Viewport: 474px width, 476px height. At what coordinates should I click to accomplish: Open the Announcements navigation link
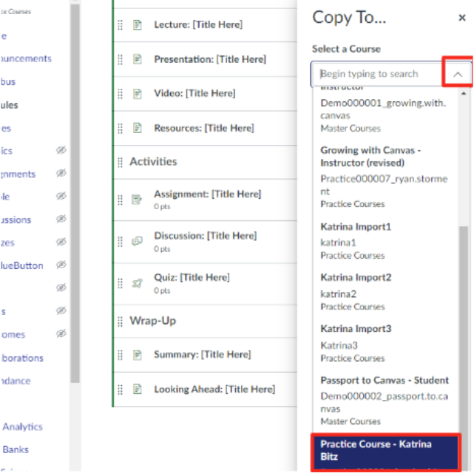point(27,58)
